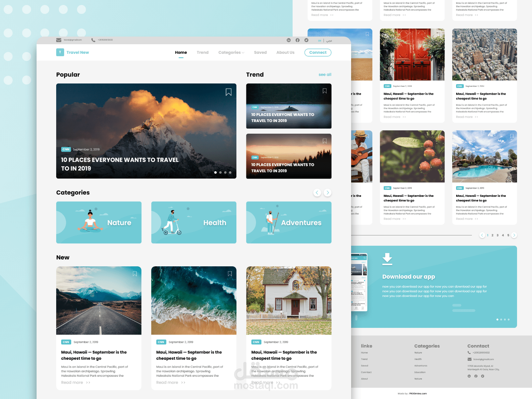This screenshot has height=399, width=532.
Task: Go to page 4 in pagination
Action: coord(503,235)
